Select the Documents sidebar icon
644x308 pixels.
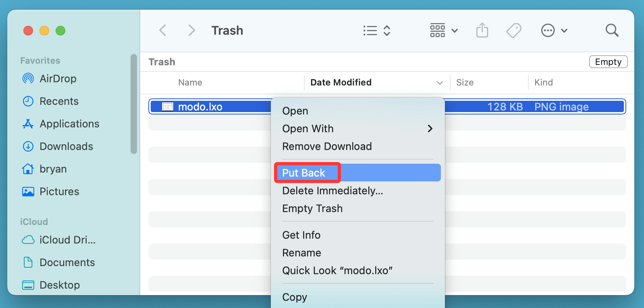(x=28, y=262)
